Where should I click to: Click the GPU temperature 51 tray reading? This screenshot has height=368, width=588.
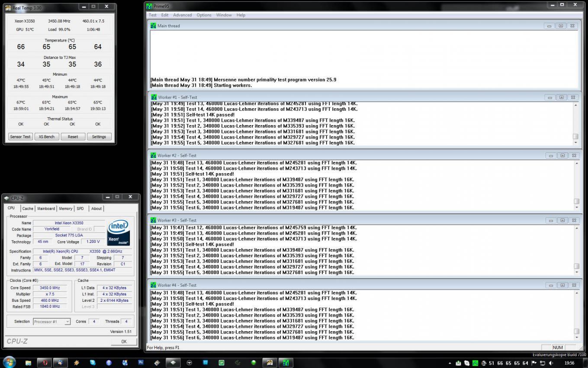492,363
